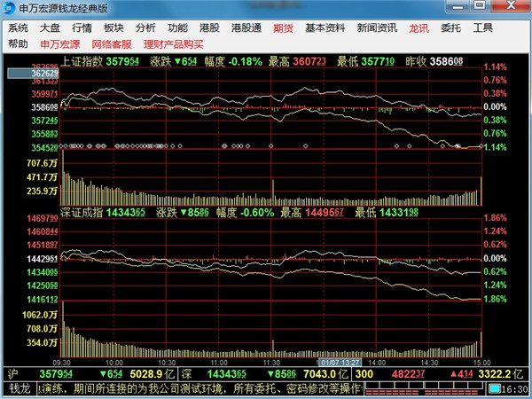This screenshot has height=399, width=532.
Task: Click the 深证成指 幅度 -0.60% value
Action: (x=257, y=213)
